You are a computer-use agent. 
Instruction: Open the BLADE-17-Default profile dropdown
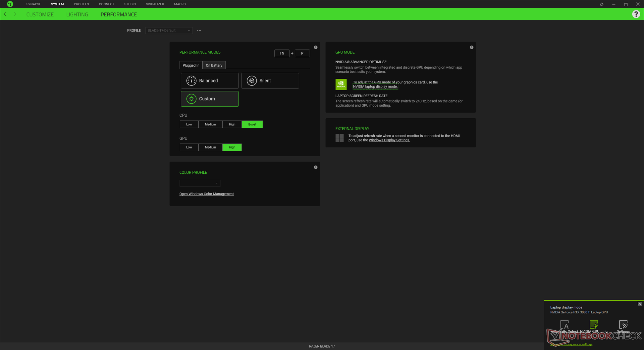tap(169, 31)
